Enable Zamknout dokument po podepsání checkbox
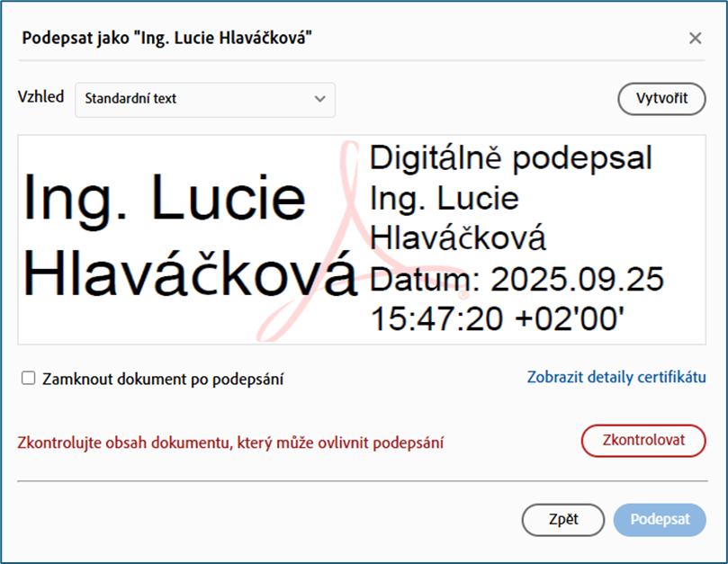Screen dimensions: 728x564 (28, 378)
